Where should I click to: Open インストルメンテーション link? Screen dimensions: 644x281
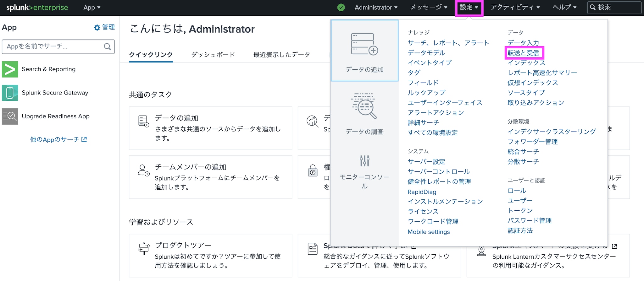point(445,202)
